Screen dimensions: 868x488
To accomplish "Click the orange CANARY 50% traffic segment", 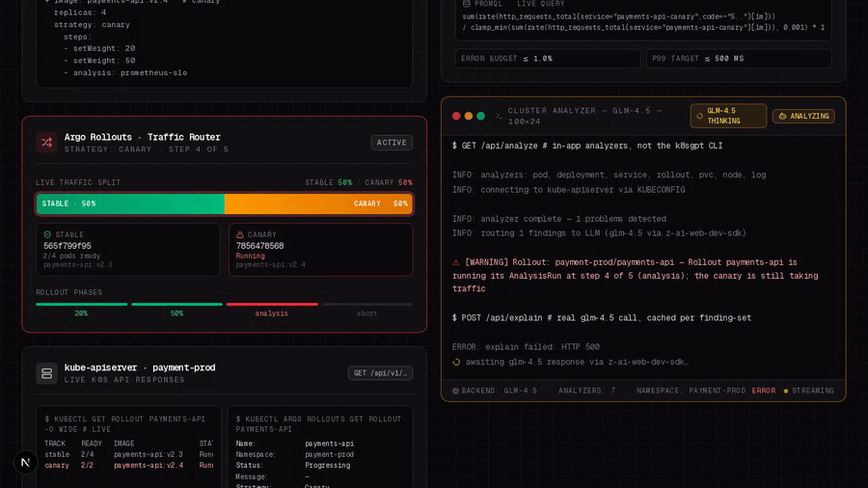I will coord(318,203).
